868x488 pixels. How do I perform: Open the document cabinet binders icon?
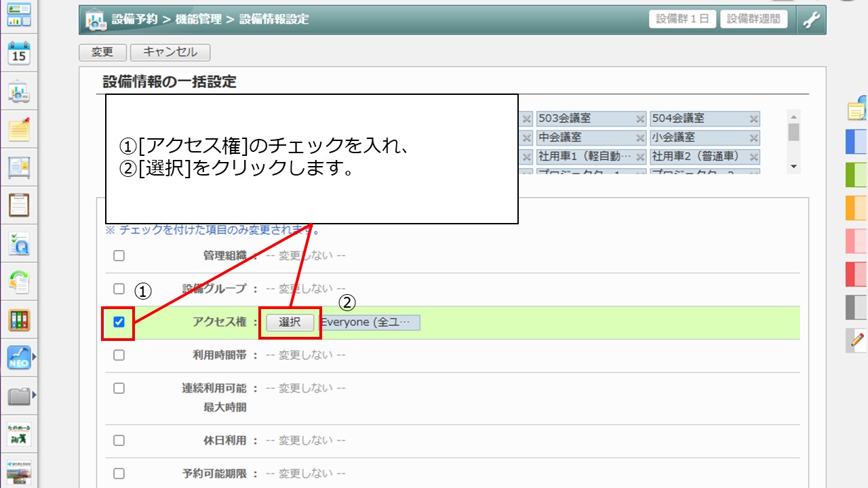pos(19,320)
